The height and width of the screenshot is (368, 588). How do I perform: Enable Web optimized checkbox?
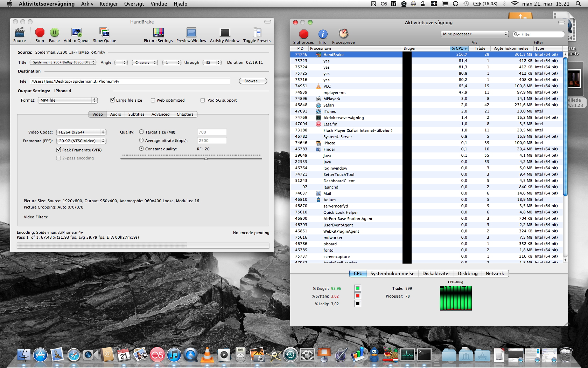pos(153,100)
